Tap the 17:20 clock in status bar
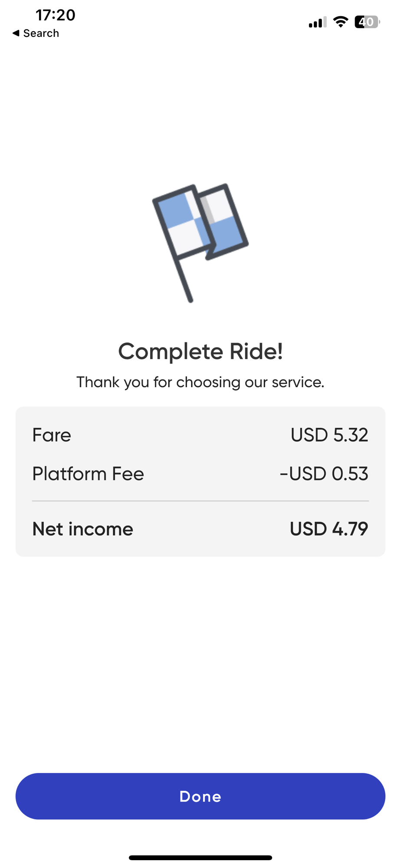 click(x=55, y=15)
